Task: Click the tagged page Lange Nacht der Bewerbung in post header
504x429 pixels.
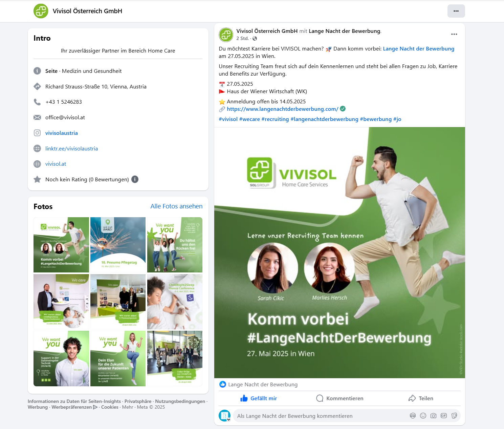Action: tap(345, 31)
